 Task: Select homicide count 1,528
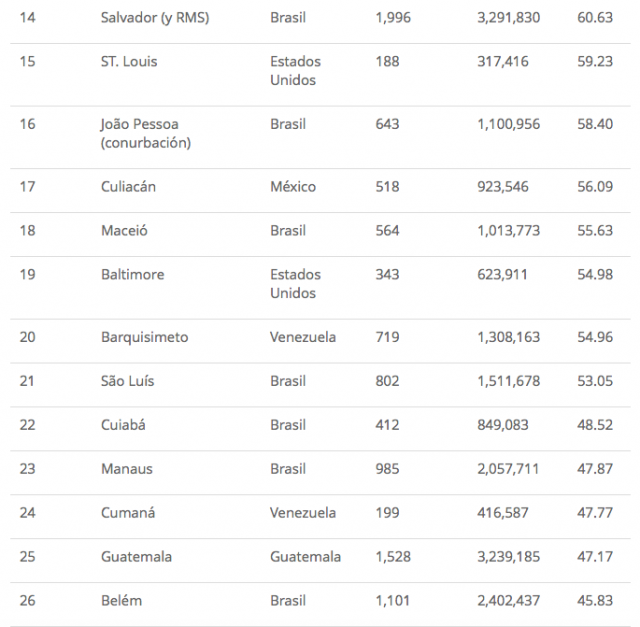[392, 556]
